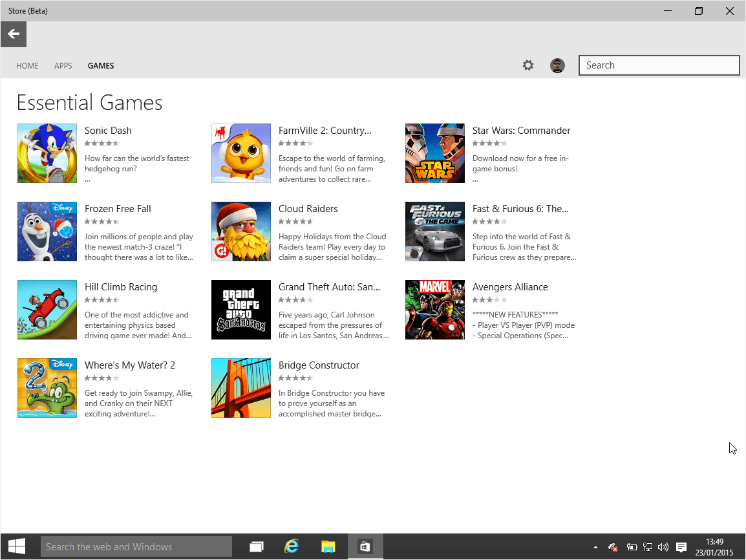The height and width of the screenshot is (560, 746).
Task: Open Task View in the taskbar
Action: [257, 546]
